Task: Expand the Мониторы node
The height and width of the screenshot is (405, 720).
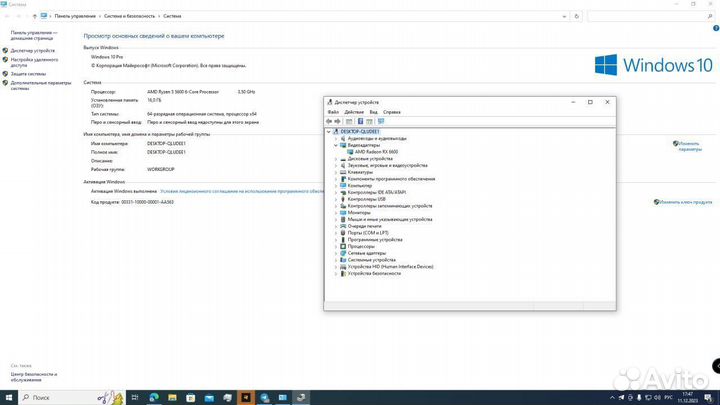Action: [x=336, y=213]
